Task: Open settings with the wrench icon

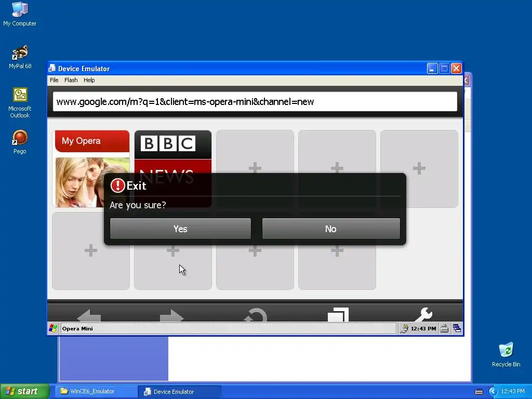Action: [423, 314]
